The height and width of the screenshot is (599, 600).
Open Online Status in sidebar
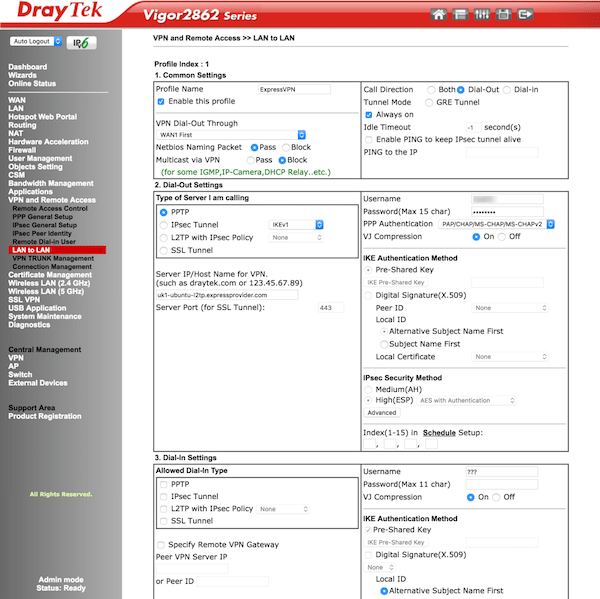pyautogui.click(x=32, y=84)
